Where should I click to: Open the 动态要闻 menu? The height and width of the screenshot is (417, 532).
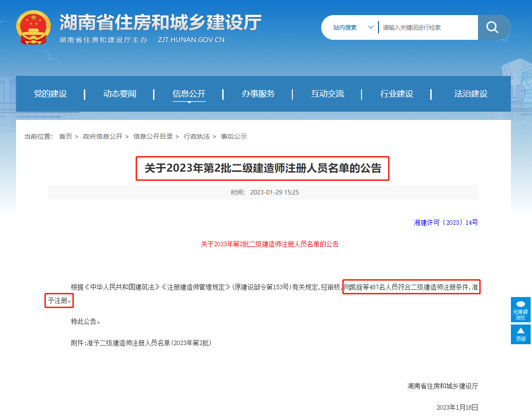pyautogui.click(x=120, y=94)
